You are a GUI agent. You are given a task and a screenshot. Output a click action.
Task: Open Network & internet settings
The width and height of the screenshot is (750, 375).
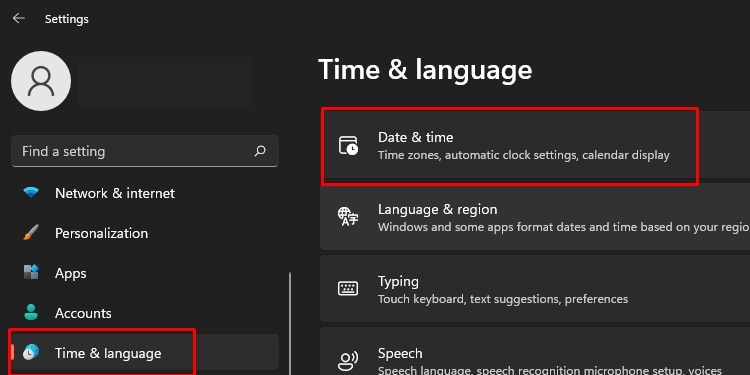[x=145, y=193]
